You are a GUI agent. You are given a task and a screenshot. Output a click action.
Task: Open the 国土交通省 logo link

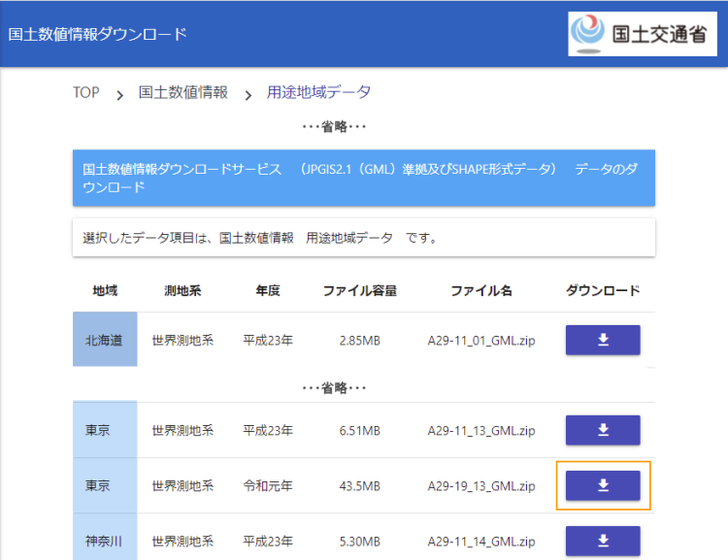[x=643, y=34]
